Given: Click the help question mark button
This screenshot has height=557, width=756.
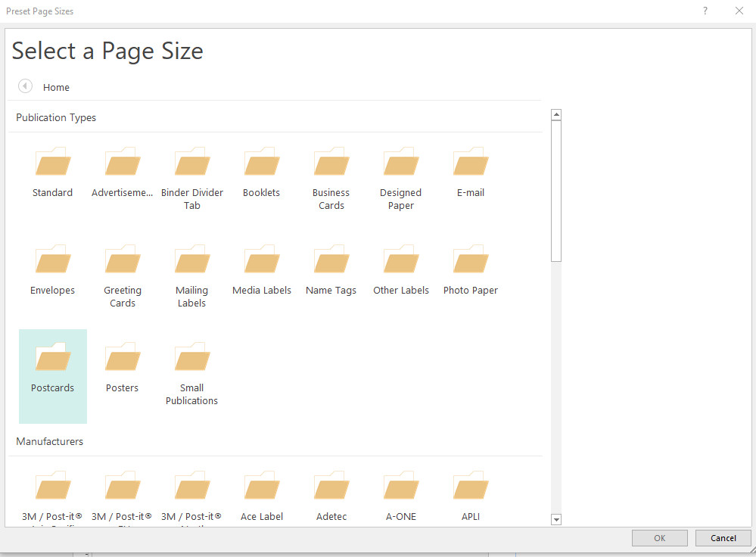Looking at the screenshot, I should [x=705, y=11].
